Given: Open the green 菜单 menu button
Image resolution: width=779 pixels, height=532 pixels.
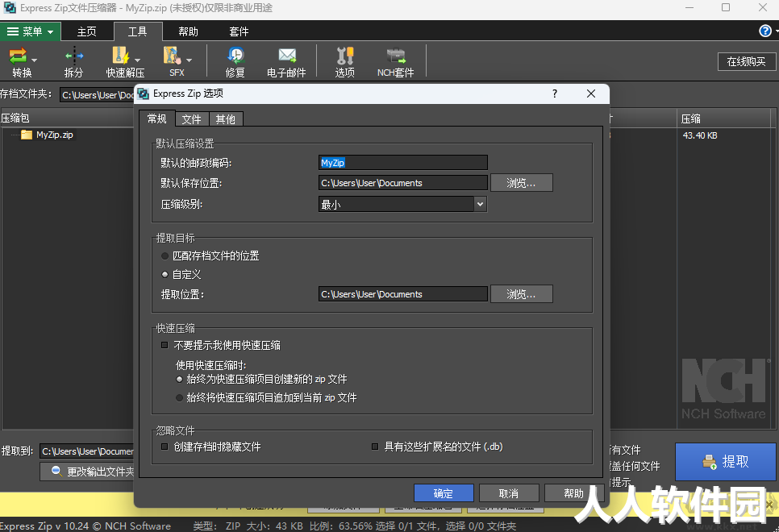Looking at the screenshot, I should [31, 31].
